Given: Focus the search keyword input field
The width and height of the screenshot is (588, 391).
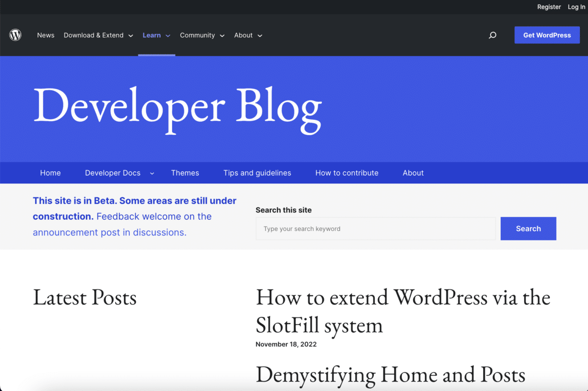Looking at the screenshot, I should tap(375, 229).
